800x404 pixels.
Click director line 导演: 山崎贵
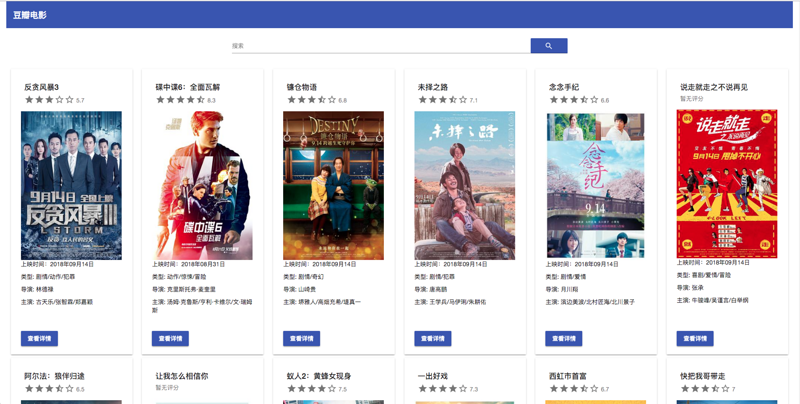[299, 289]
